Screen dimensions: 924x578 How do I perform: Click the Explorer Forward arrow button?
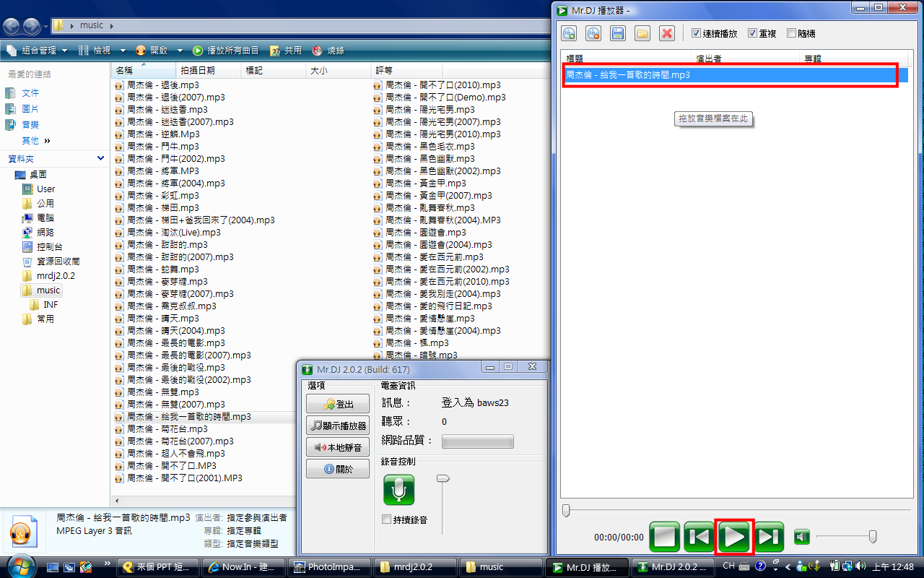[x=32, y=27]
